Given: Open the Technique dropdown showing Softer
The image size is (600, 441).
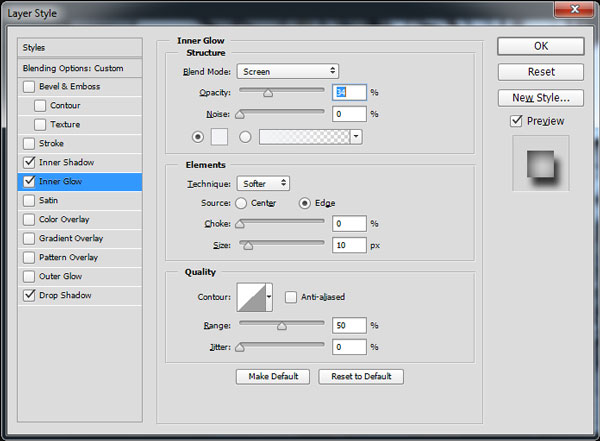Looking at the screenshot, I should click(x=263, y=183).
